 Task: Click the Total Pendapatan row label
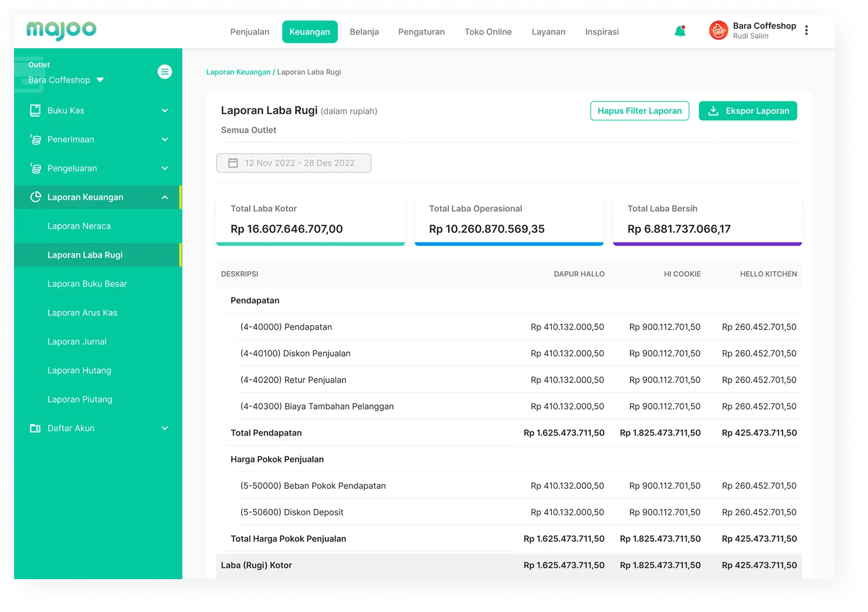point(266,433)
